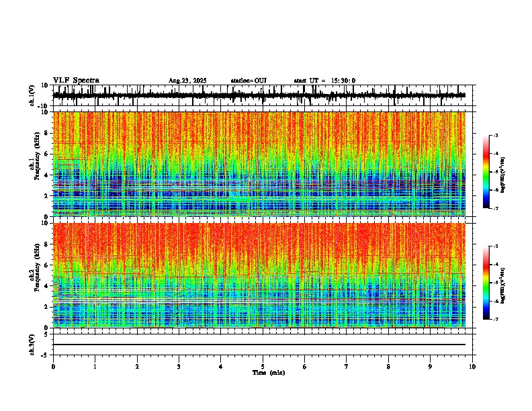Image resolution: width=532 pixels, height=411 pixels.
Task: Click the "Time (min)" axis label
Action: pyautogui.click(x=269, y=373)
